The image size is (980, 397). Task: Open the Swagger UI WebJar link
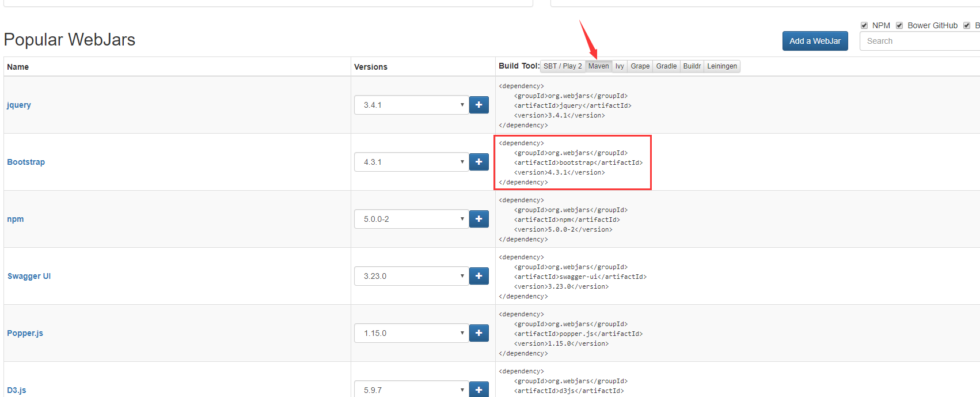pos(29,276)
